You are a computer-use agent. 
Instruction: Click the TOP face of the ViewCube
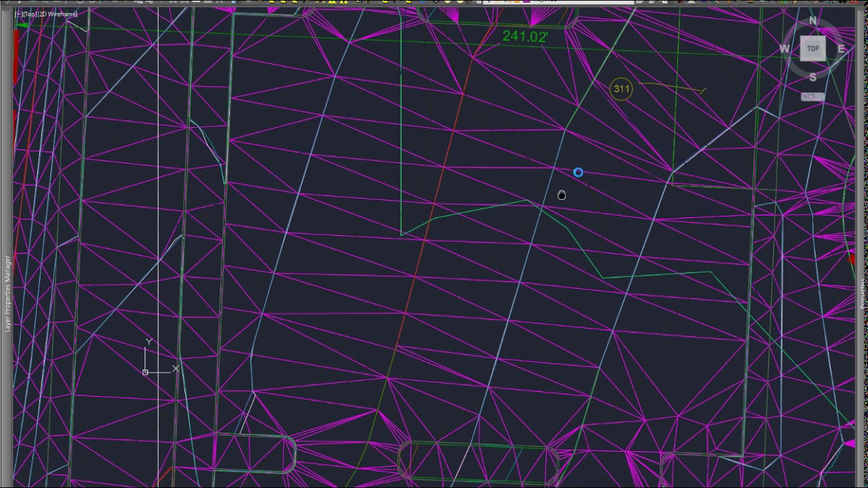pyautogui.click(x=812, y=49)
